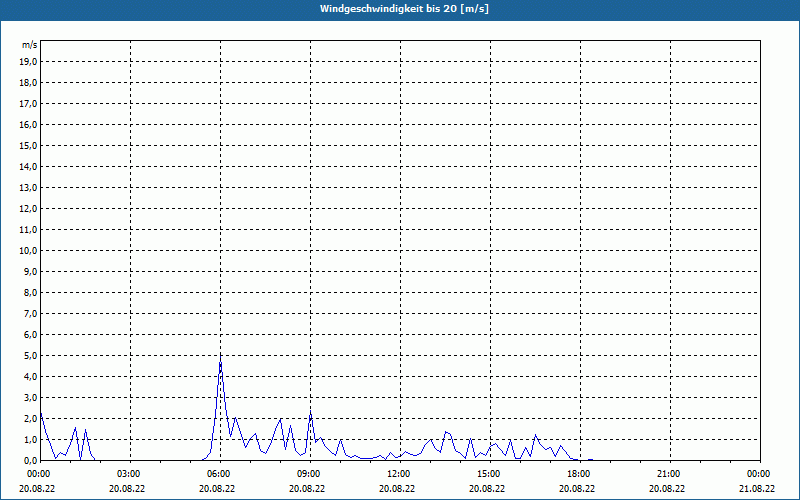Click the "10,0" y-axis value

click(29, 251)
